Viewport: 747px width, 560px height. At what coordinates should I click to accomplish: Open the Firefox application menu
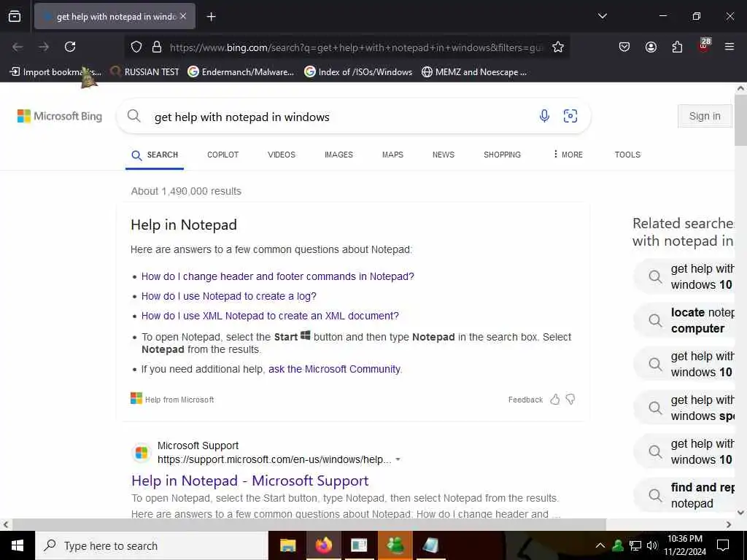click(729, 47)
